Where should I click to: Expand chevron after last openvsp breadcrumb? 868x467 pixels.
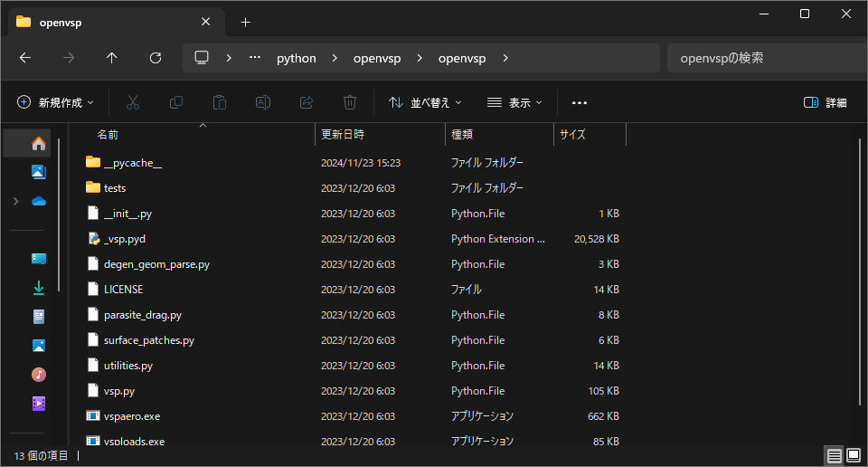tap(505, 58)
